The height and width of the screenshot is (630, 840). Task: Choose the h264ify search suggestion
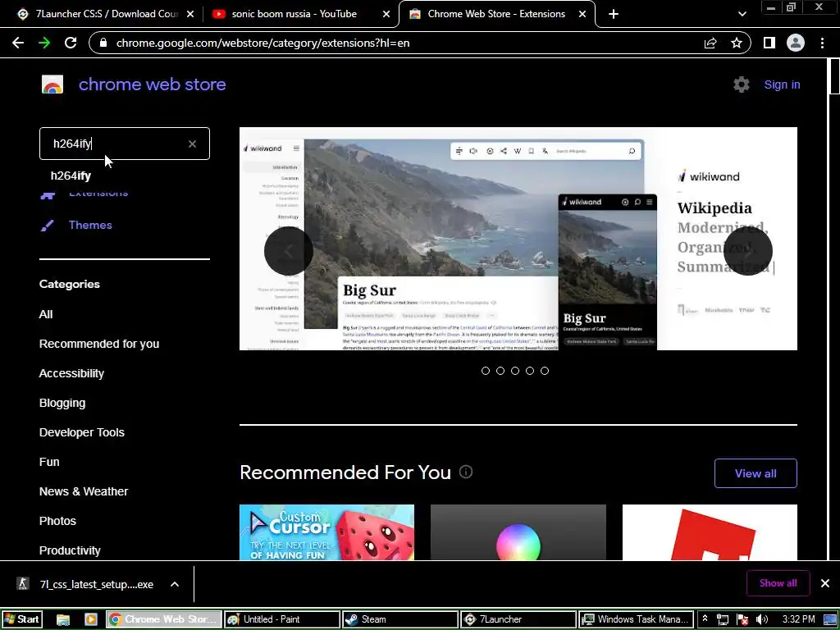pos(71,176)
